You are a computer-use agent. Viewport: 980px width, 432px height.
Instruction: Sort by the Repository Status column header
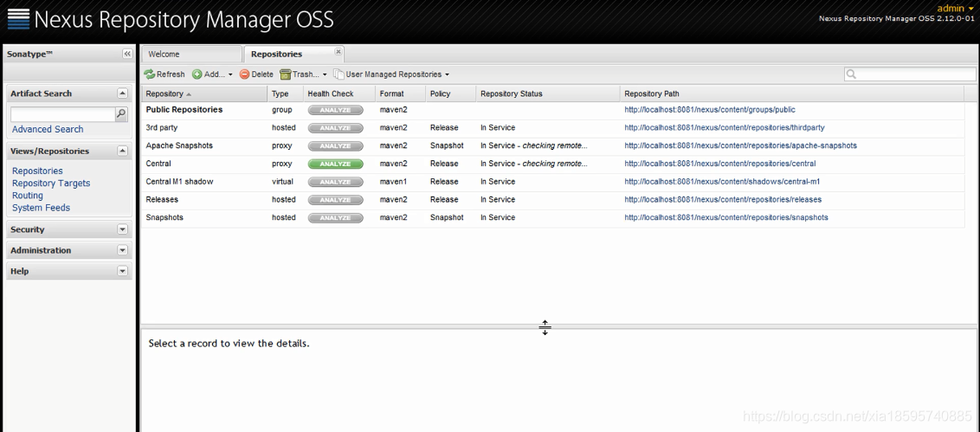(547, 93)
